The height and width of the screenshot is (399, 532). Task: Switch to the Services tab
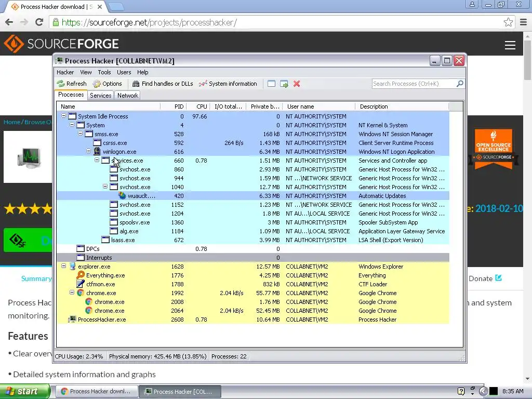[100, 96]
